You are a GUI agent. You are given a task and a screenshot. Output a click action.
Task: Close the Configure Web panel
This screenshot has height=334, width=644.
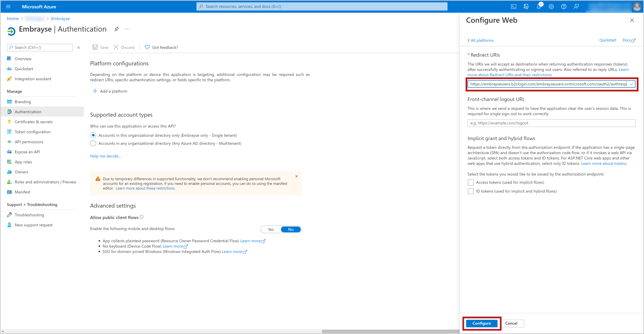pyautogui.click(x=632, y=20)
